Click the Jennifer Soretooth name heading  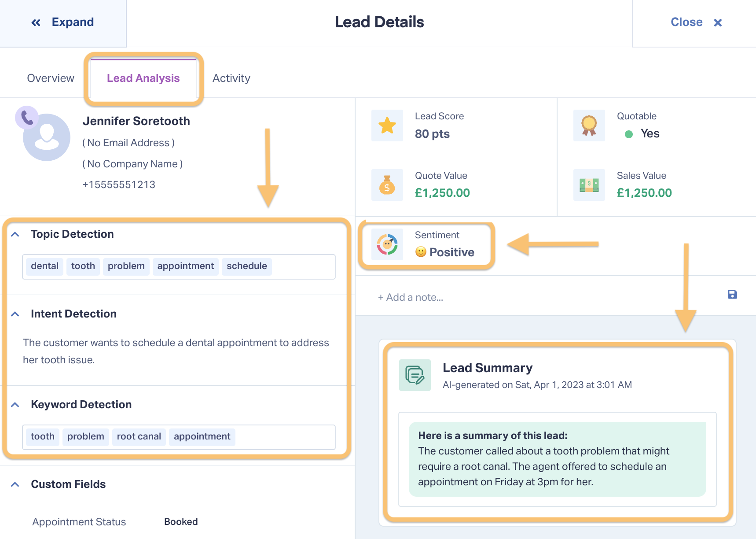[x=136, y=121]
